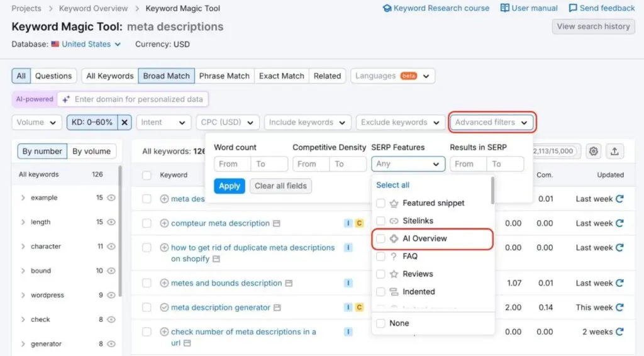Expand the character keyword group
The width and height of the screenshot is (644, 356).
coord(23,247)
